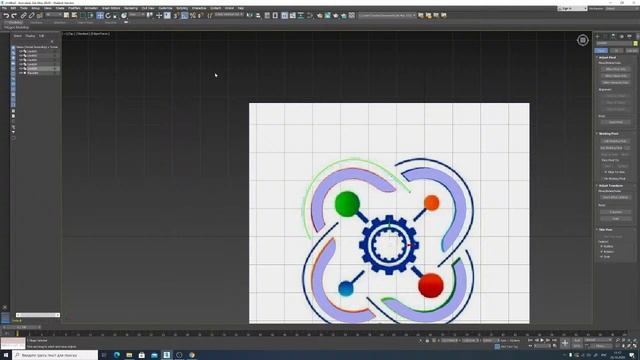This screenshot has height=360, width=640.
Task: Click the Render Production teapot icon
Action: (x=336, y=16)
